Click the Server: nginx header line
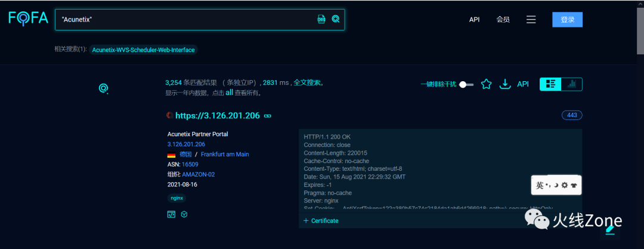This screenshot has height=249, width=644. click(321, 201)
